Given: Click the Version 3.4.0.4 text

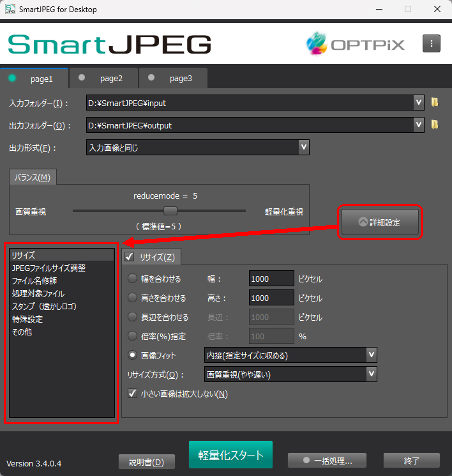Looking at the screenshot, I should [x=34, y=463].
